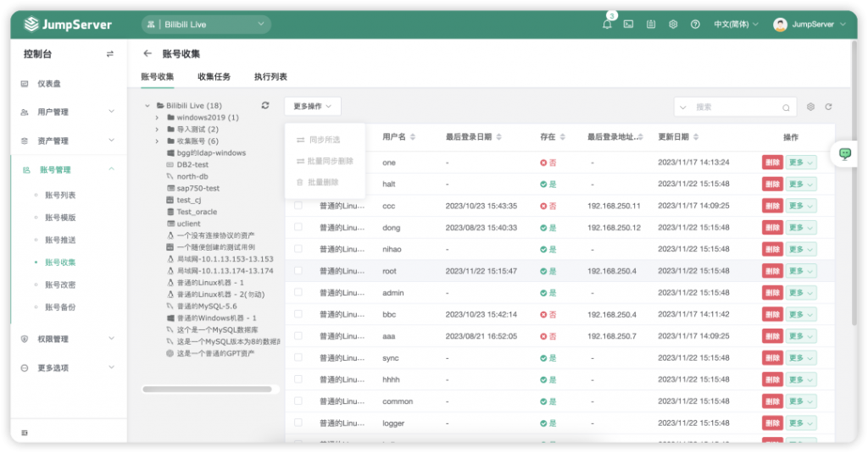Select the 账号收集 tab
This screenshot has width=868, height=453.
(157, 77)
